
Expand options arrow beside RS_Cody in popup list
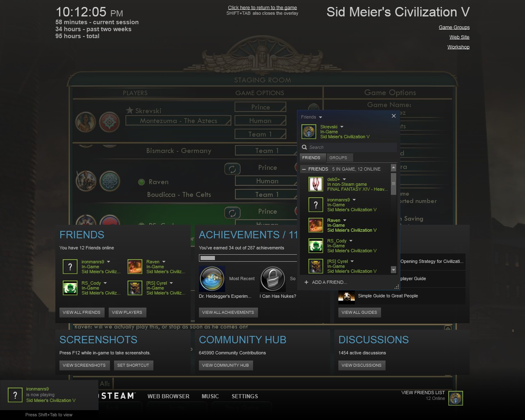[x=351, y=241]
